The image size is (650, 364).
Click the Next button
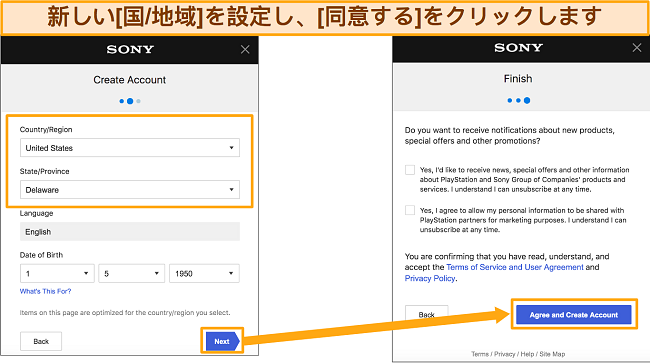pyautogui.click(x=222, y=341)
